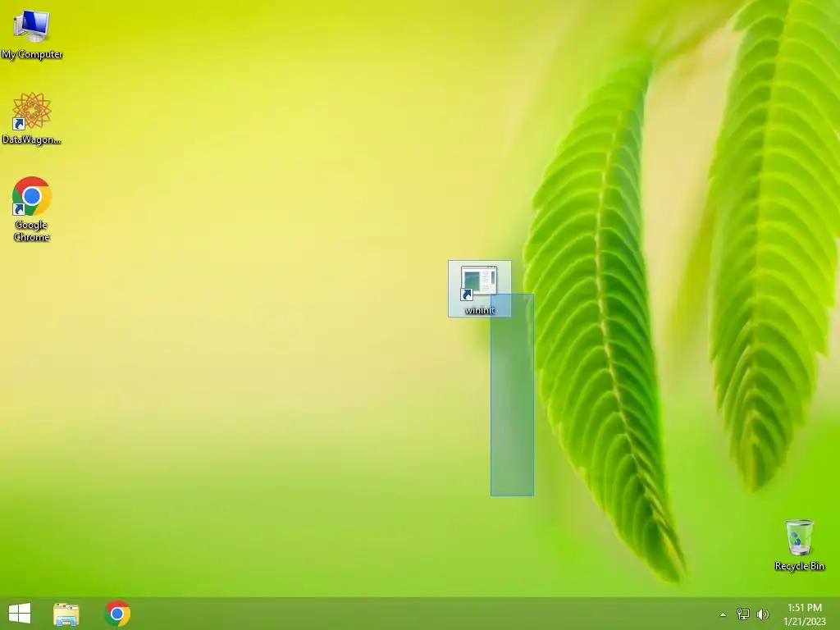
Task: Launch Chrome from the taskbar
Action: (117, 614)
